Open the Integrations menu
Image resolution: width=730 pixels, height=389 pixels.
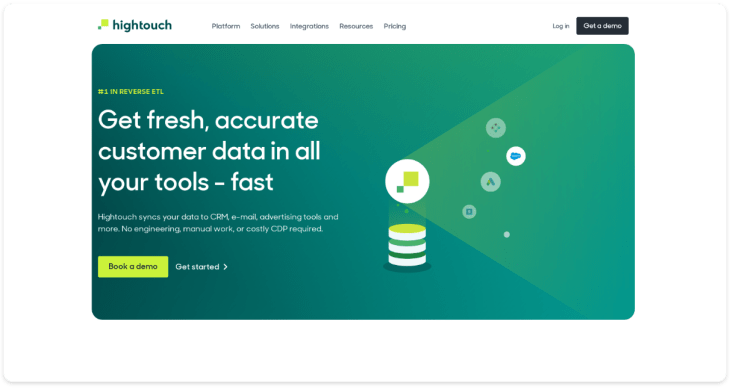click(309, 26)
